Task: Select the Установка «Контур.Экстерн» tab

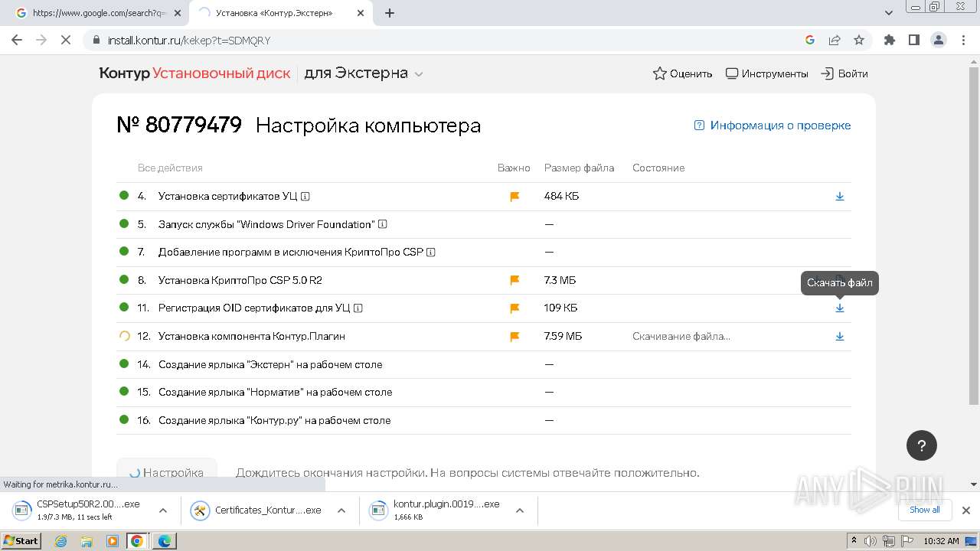Action: 274,13
